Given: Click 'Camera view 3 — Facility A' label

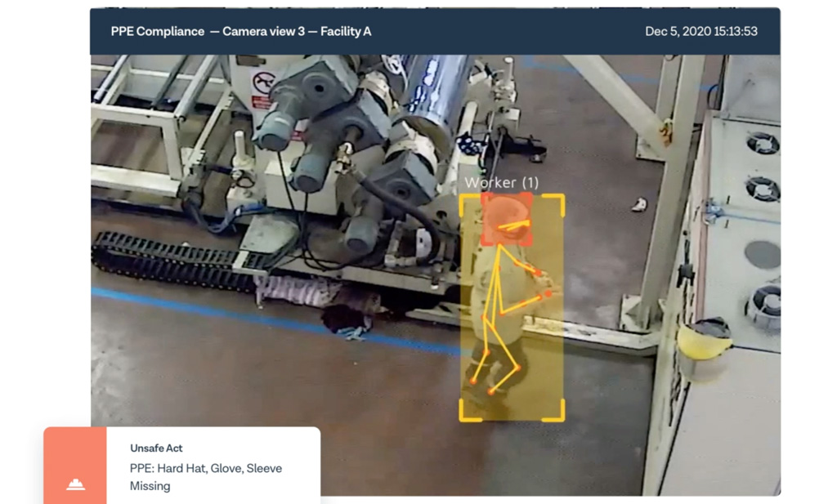Looking at the screenshot, I should tap(297, 32).
